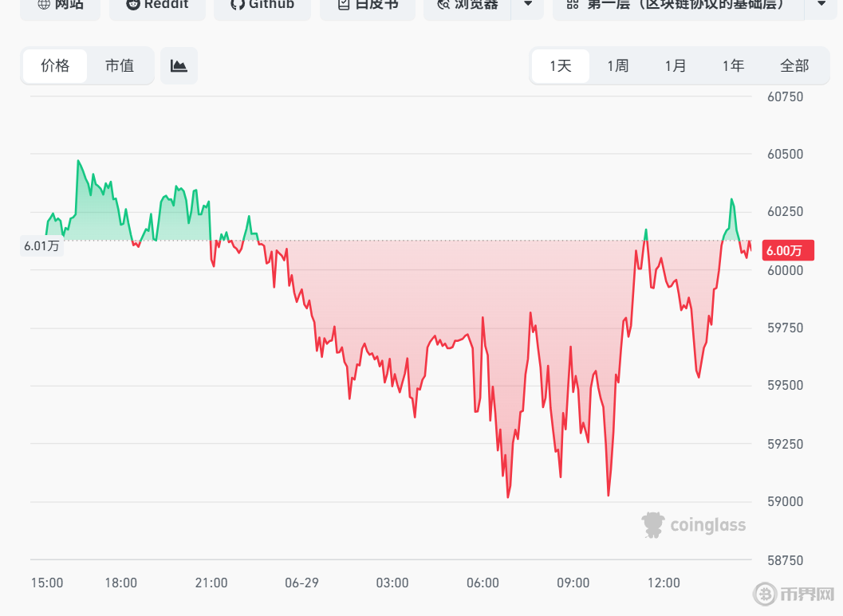Open the 网站 website link button

point(61,6)
